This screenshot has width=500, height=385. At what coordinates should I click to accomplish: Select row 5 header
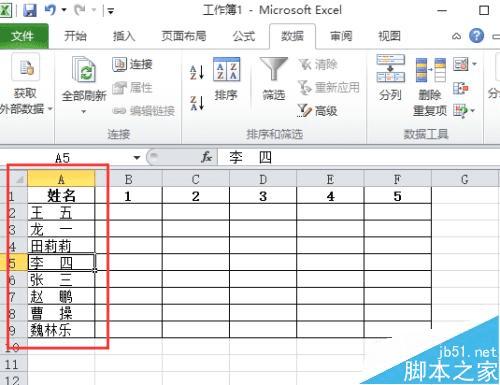13,263
